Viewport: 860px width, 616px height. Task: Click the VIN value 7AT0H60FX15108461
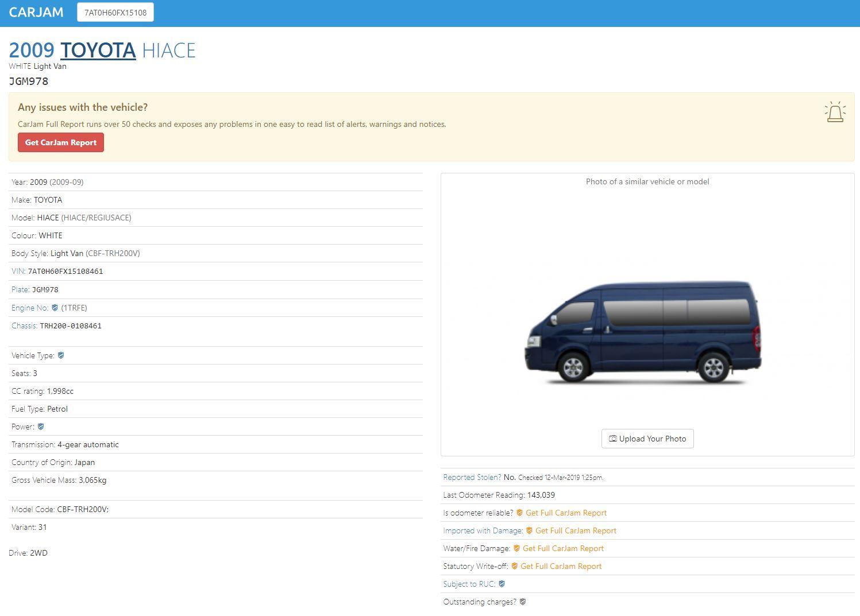[x=65, y=272]
